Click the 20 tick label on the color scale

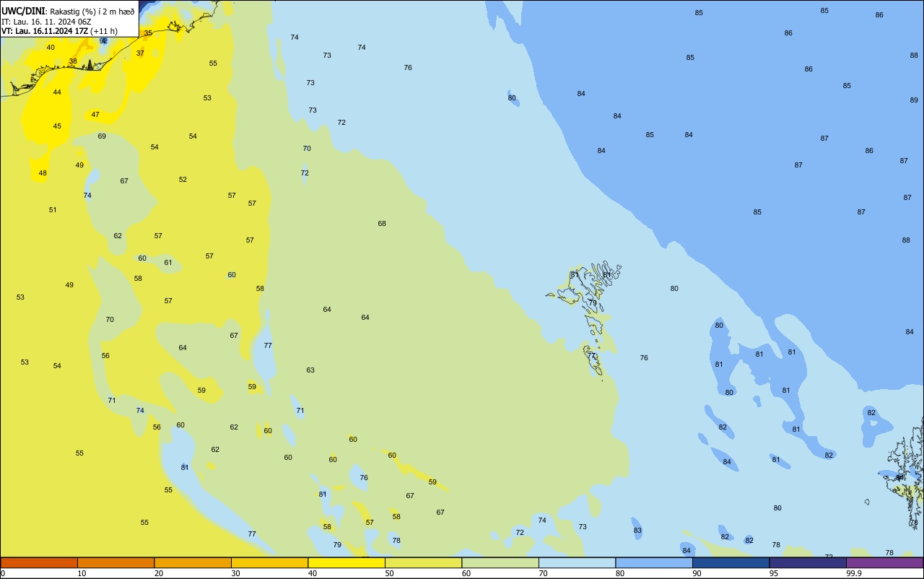point(159,573)
